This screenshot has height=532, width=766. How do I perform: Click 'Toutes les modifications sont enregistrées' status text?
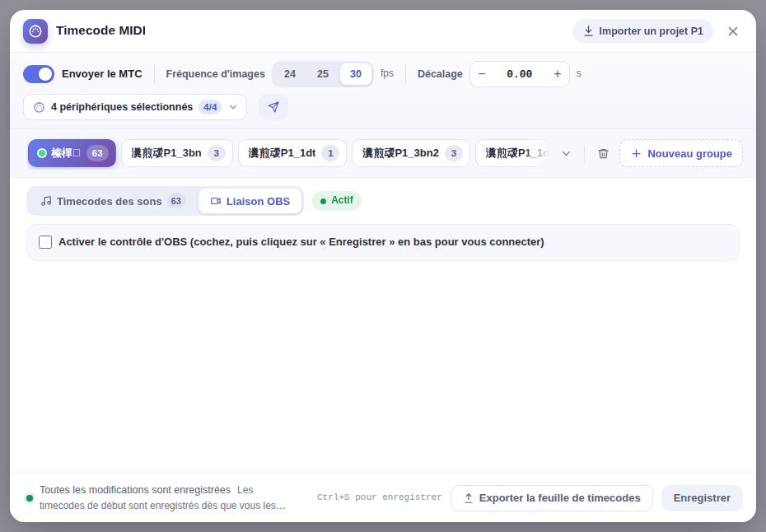click(135, 490)
